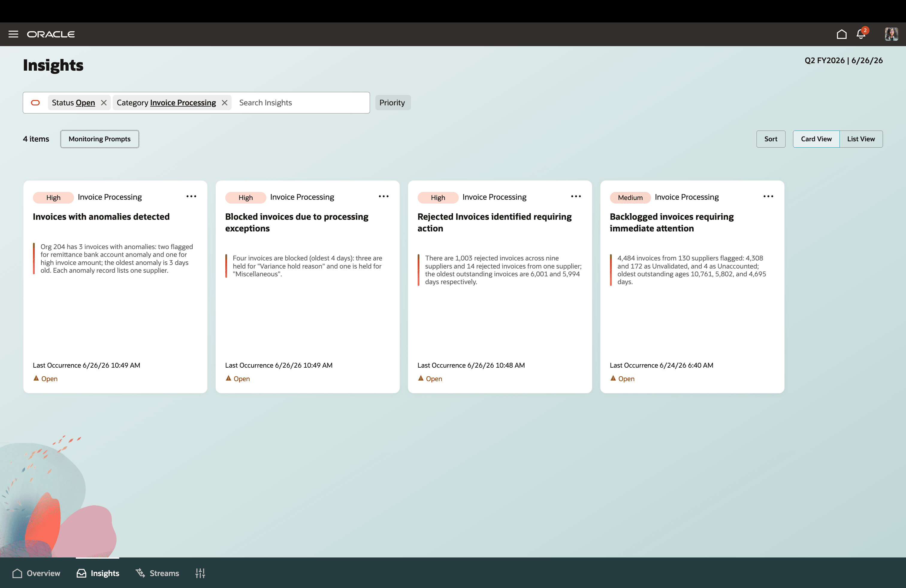Viewport: 906px width, 588px height.
Task: Select the text 'Four invoices are blocked (oldest 4 days)'
Action: 293,258
